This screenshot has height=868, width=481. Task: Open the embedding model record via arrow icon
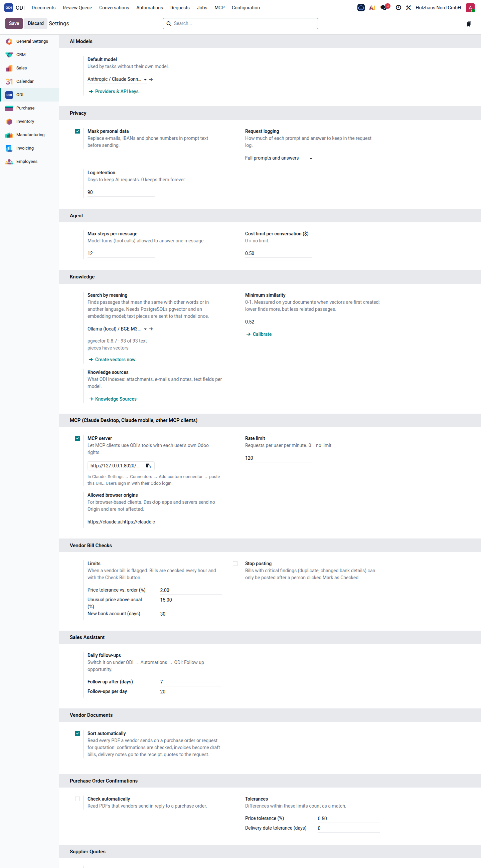pos(151,329)
